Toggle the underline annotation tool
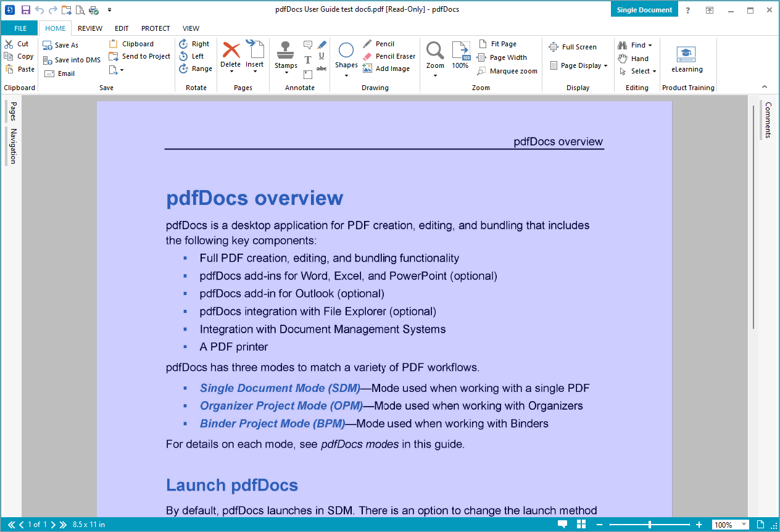780x532 pixels. point(322,56)
